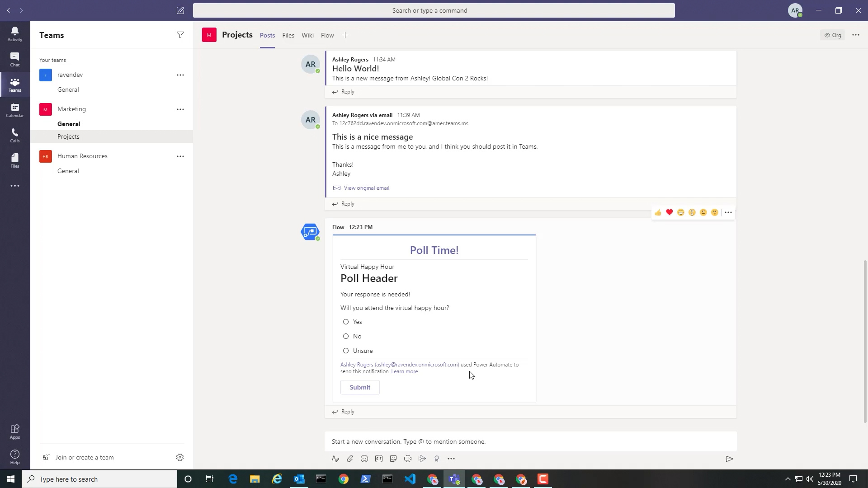This screenshot has height=488, width=868.
Task: Open View original email link
Action: click(x=366, y=188)
